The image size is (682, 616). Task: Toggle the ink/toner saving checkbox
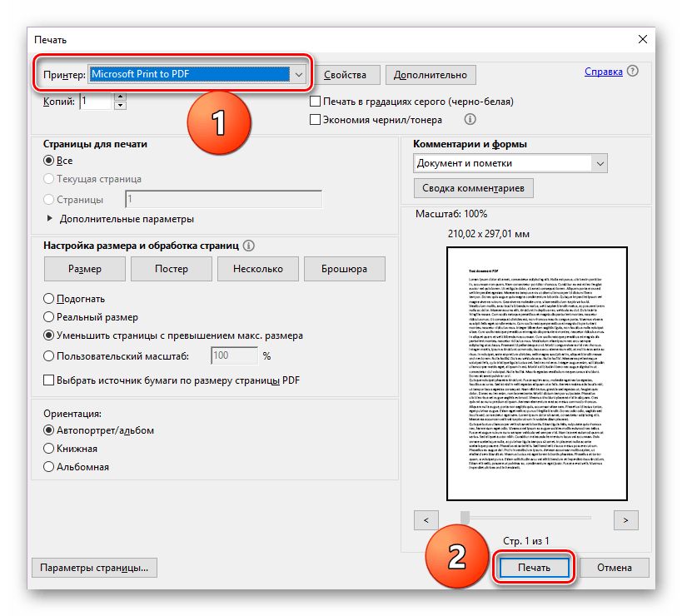coord(315,120)
